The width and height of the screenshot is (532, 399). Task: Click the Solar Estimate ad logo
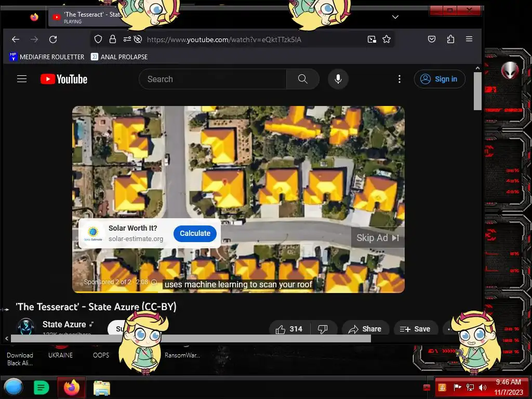tap(92, 233)
